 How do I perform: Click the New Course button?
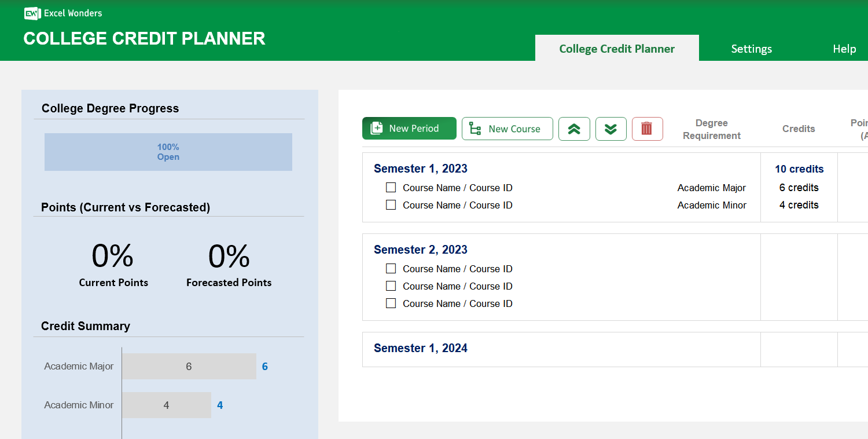click(x=507, y=129)
